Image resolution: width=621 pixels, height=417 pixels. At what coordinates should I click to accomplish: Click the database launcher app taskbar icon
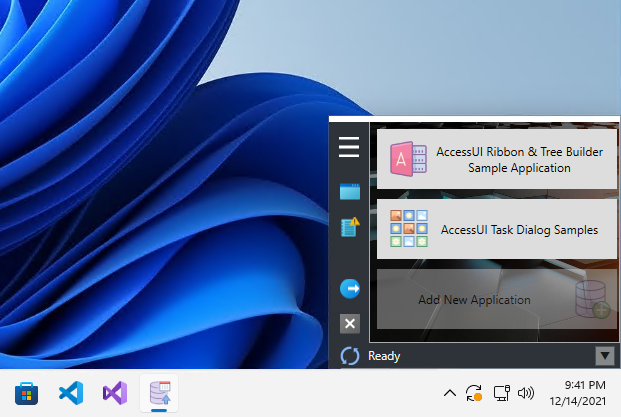pos(159,393)
